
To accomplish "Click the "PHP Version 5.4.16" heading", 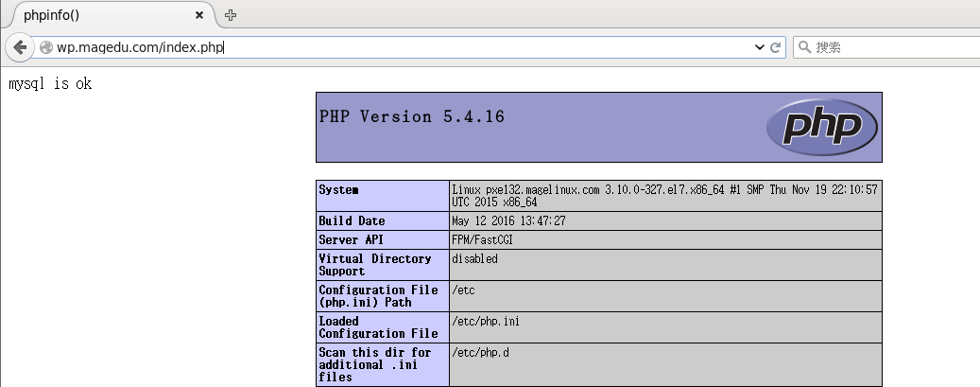I will (412, 116).
